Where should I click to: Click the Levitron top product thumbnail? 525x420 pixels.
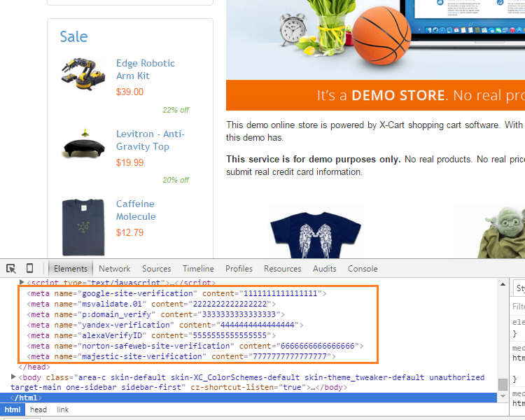(x=84, y=143)
